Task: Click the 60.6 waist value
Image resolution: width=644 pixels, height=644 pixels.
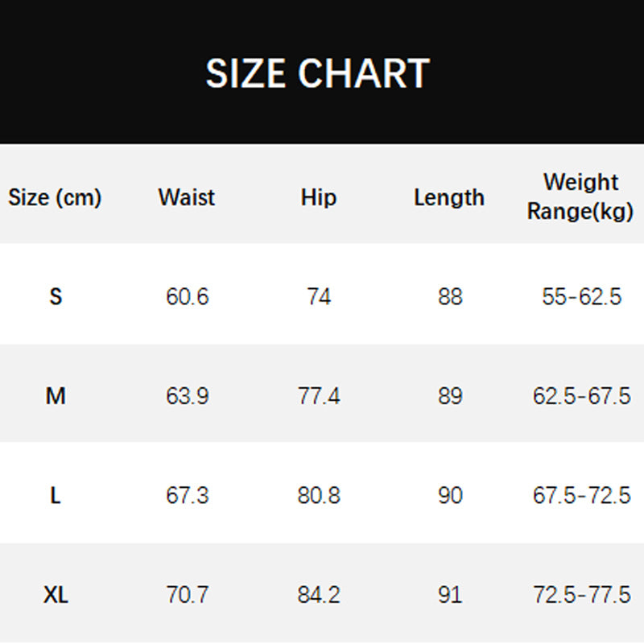Action: (x=188, y=297)
